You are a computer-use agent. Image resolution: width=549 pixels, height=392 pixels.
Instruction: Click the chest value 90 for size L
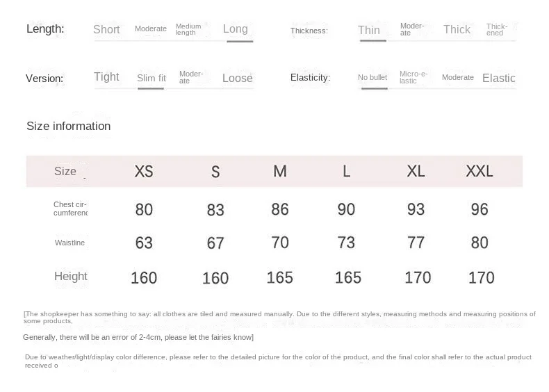(346, 209)
